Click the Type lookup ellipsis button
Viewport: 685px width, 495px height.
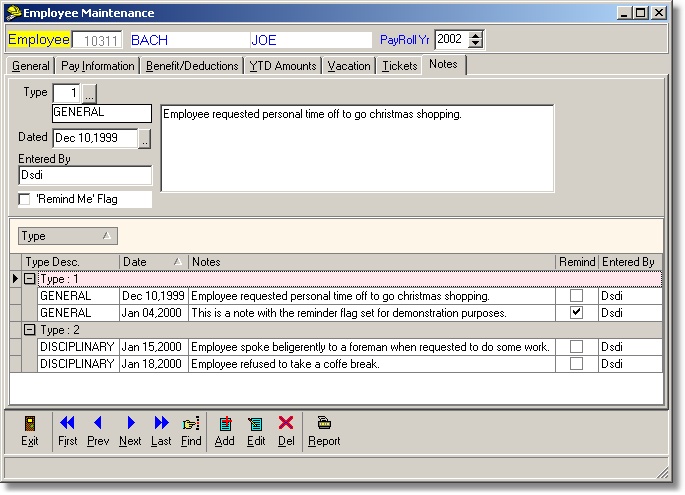pyautogui.click(x=88, y=93)
